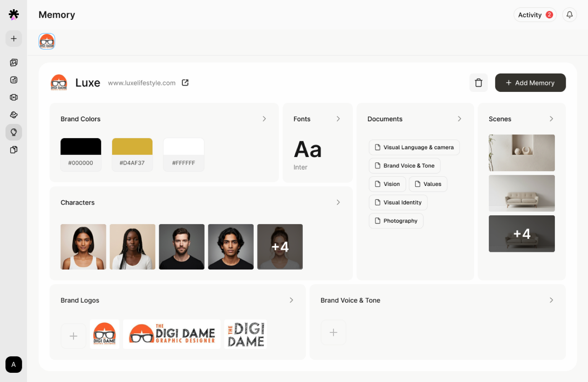This screenshot has width=588, height=382.
Task: Open the Vision document
Action: 387,184
